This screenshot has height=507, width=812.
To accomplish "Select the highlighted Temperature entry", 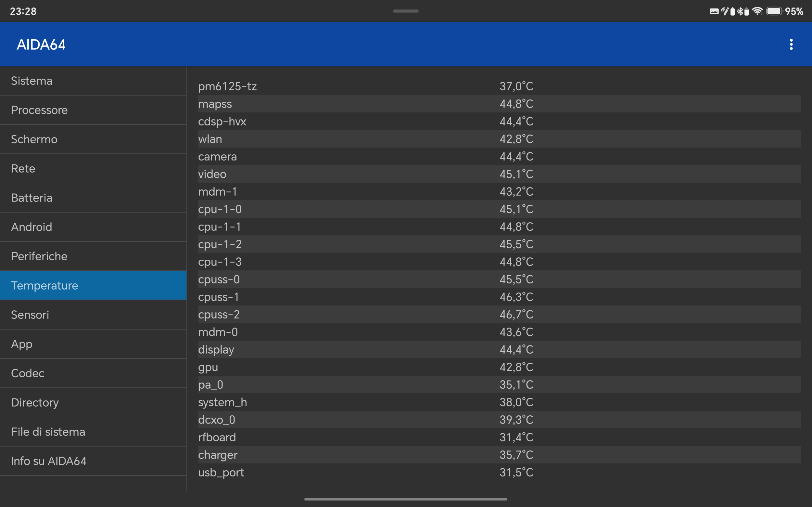I will [93, 285].
